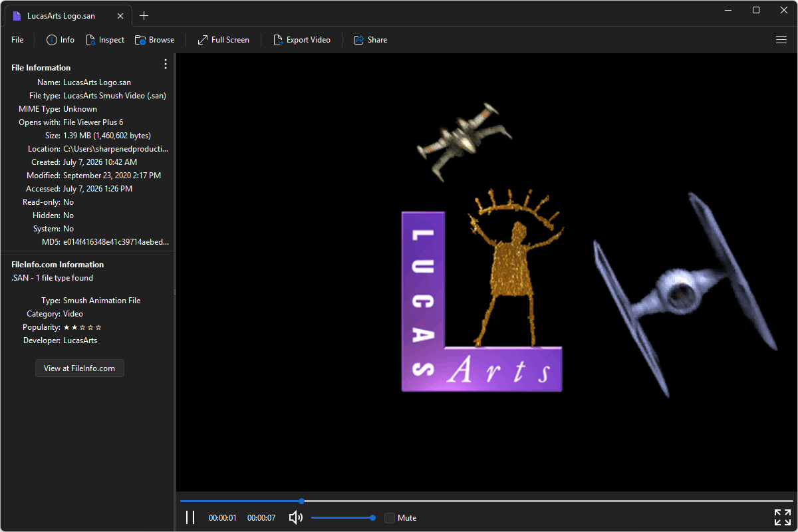
Task: Add a new tab
Action: click(144, 15)
